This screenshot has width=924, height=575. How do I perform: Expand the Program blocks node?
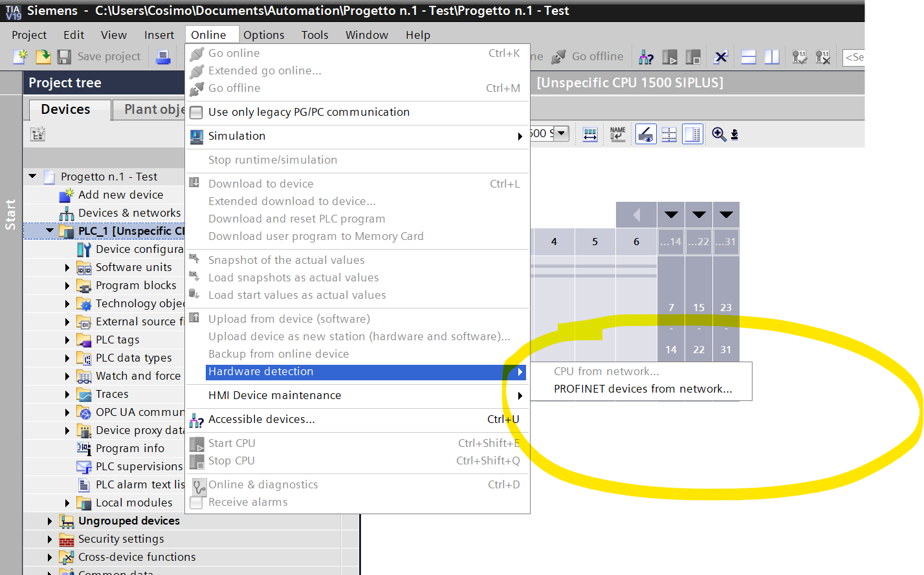(x=67, y=285)
